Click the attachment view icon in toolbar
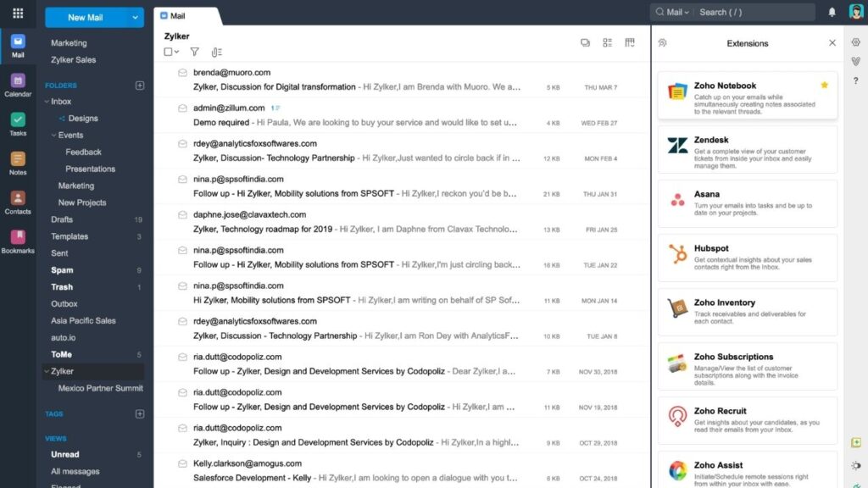This screenshot has height=488, width=868. (x=216, y=53)
